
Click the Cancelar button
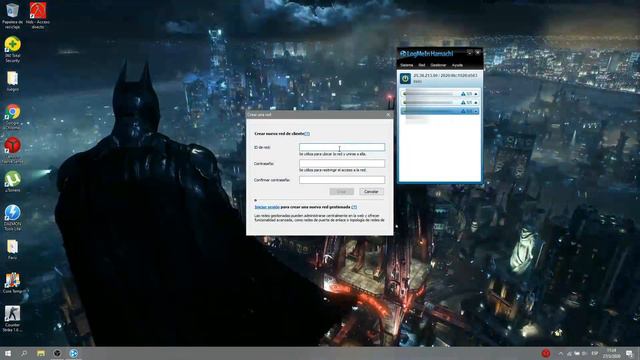371,191
